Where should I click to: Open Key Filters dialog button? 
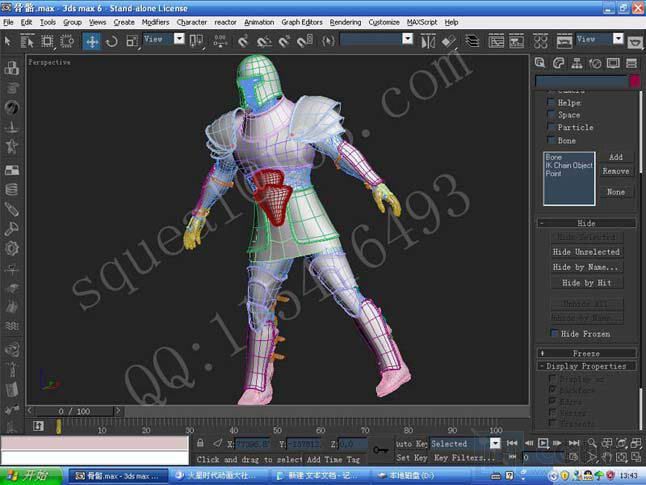coord(465,457)
